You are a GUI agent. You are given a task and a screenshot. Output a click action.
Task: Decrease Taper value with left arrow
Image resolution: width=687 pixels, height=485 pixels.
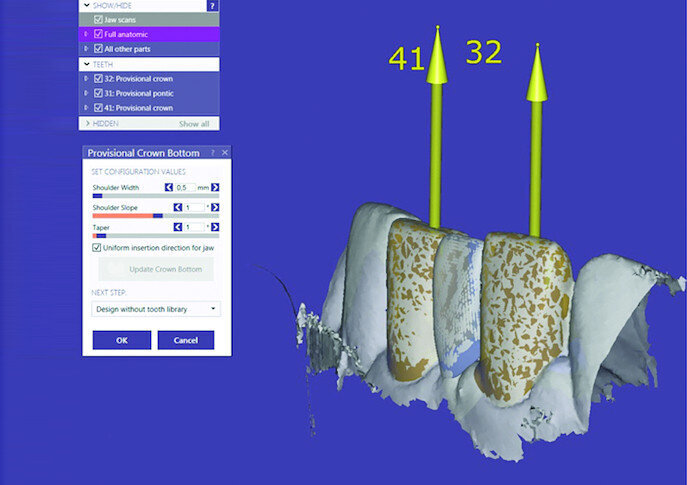coord(179,228)
